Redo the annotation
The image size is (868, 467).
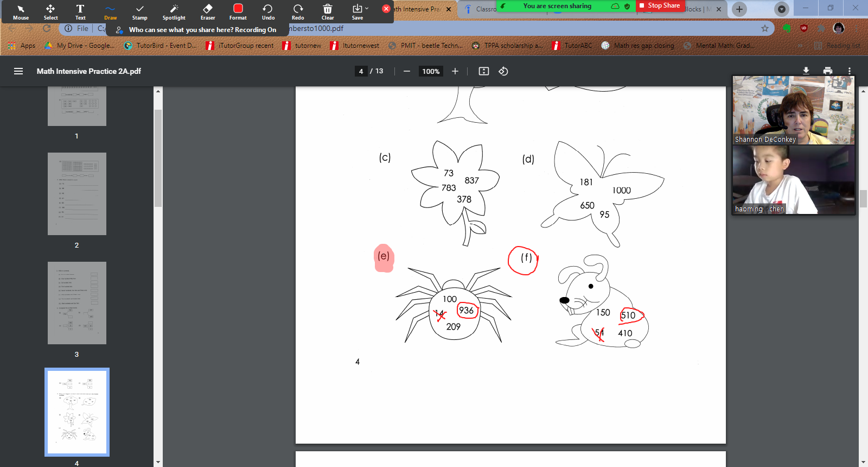click(x=298, y=12)
